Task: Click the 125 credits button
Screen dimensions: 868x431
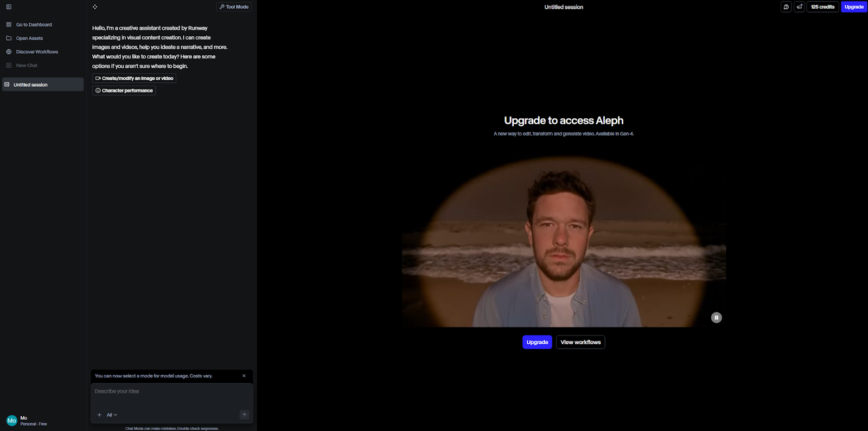Action: (x=822, y=7)
